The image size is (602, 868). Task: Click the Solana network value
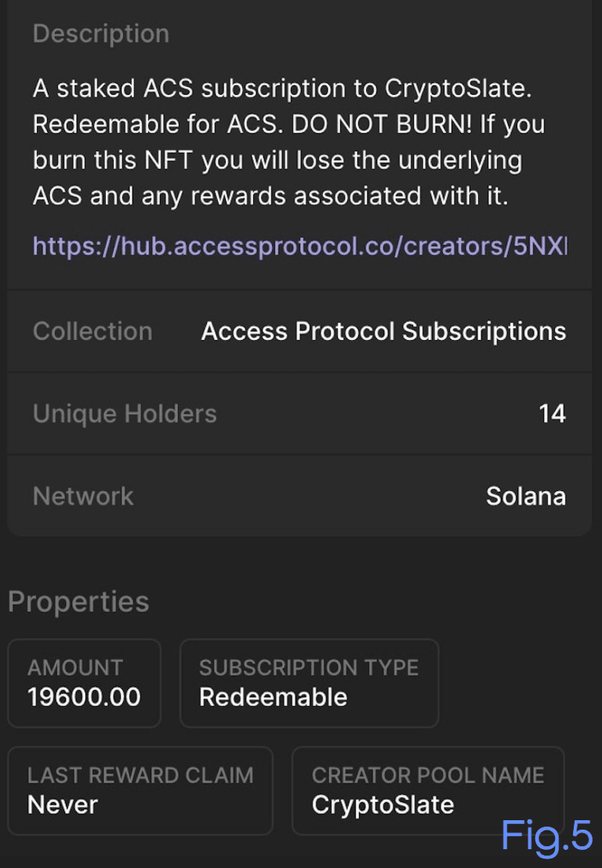coord(525,496)
